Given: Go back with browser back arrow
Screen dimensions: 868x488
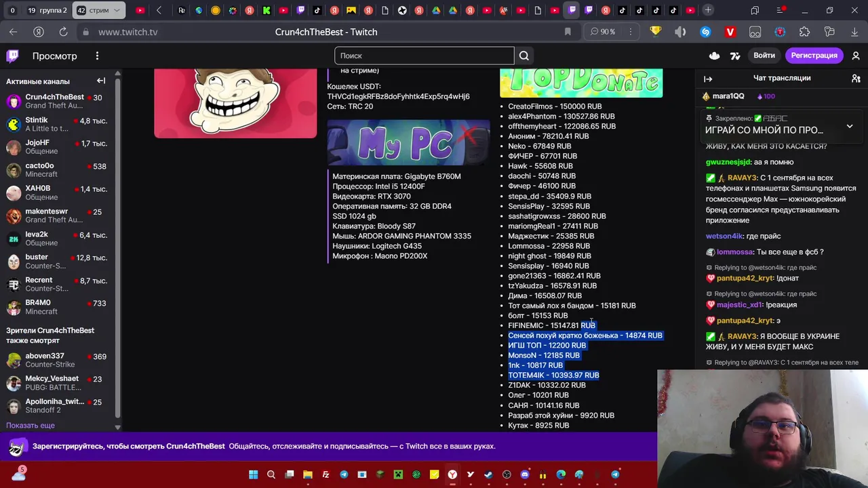Looking at the screenshot, I should pyautogui.click(x=14, y=32).
